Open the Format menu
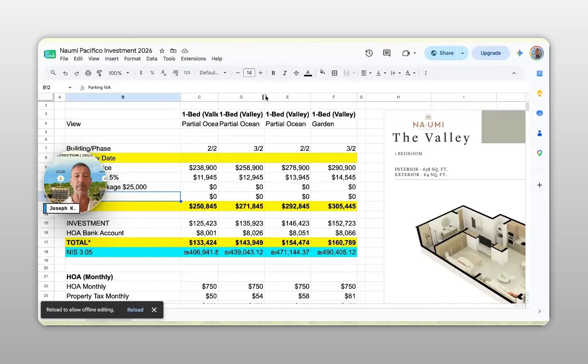This screenshot has width=588, height=364. point(132,59)
